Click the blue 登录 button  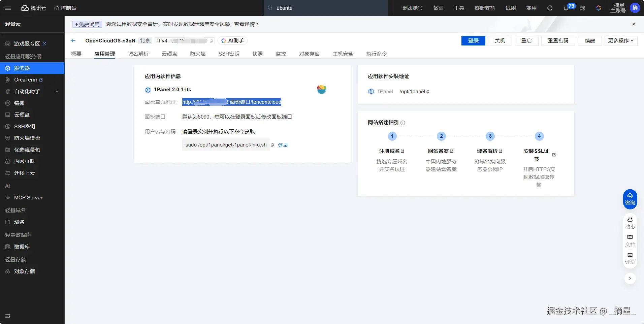pyautogui.click(x=473, y=41)
